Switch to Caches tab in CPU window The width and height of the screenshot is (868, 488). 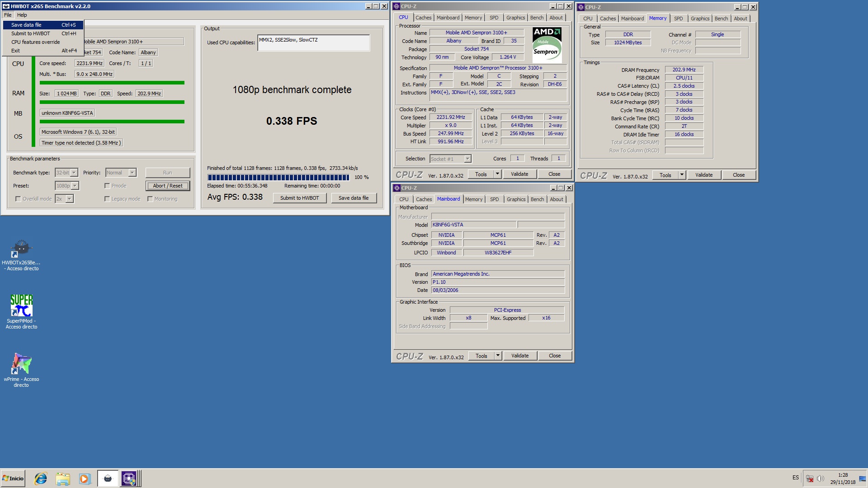point(424,18)
